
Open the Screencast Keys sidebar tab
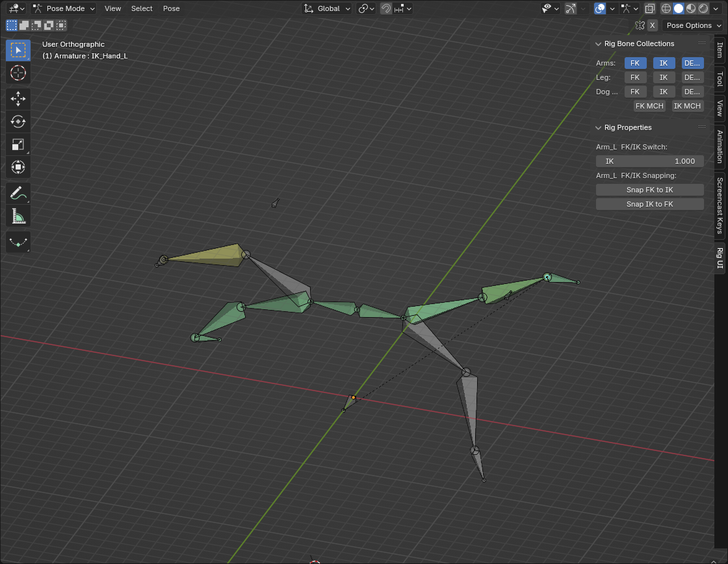tap(720, 205)
